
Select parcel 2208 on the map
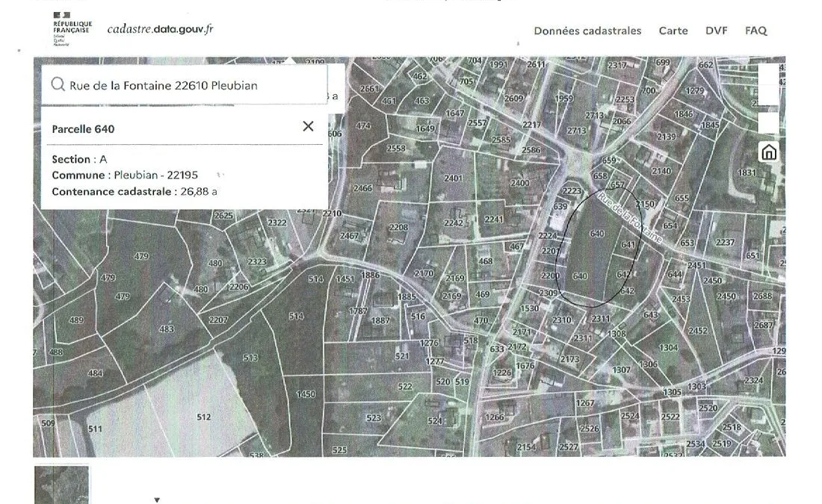398,228
